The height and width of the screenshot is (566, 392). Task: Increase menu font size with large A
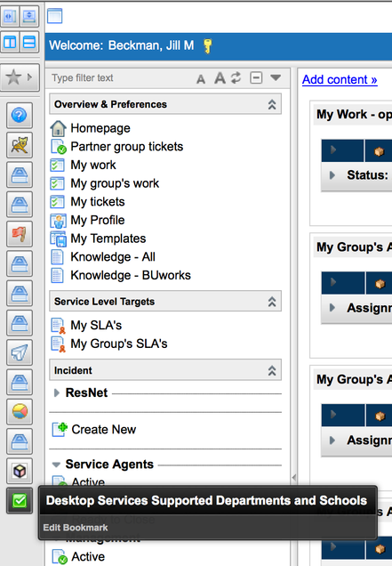point(220,78)
